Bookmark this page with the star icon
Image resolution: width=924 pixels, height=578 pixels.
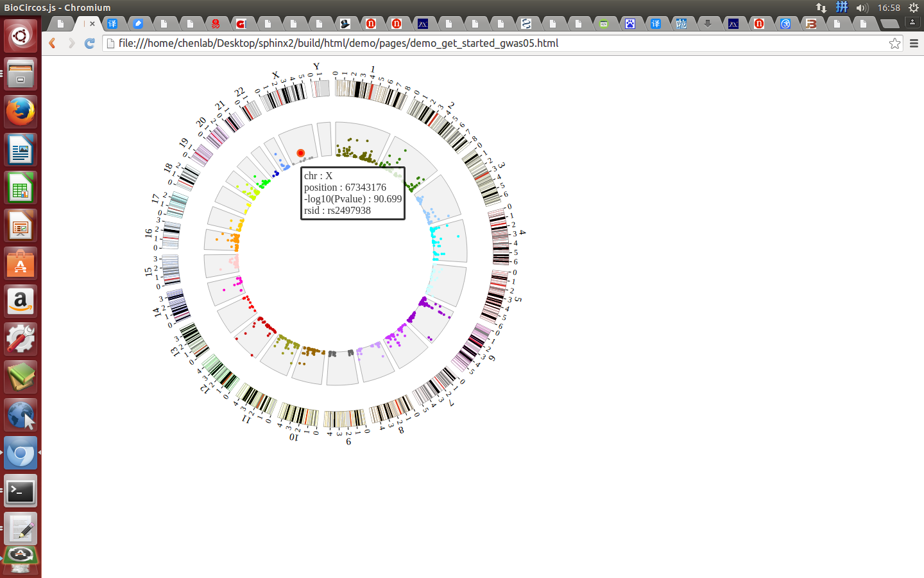pos(894,43)
